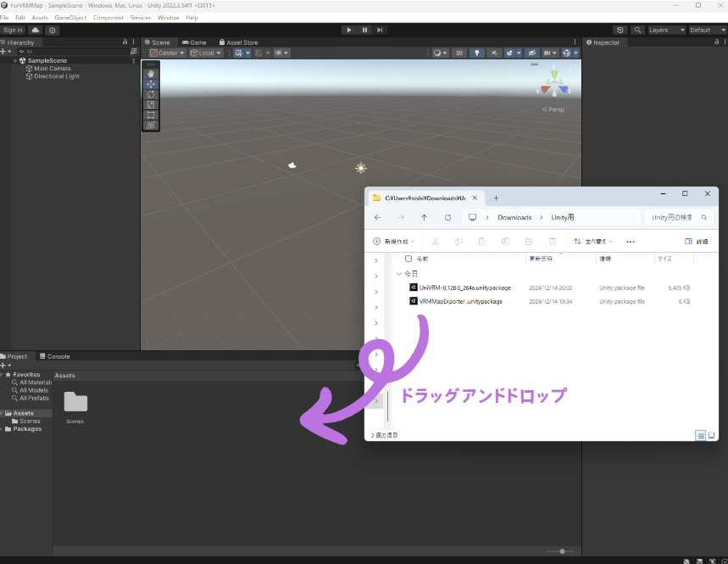Viewport: 728px width, 564px height.
Task: Go up one folder in Explorer
Action: click(424, 217)
